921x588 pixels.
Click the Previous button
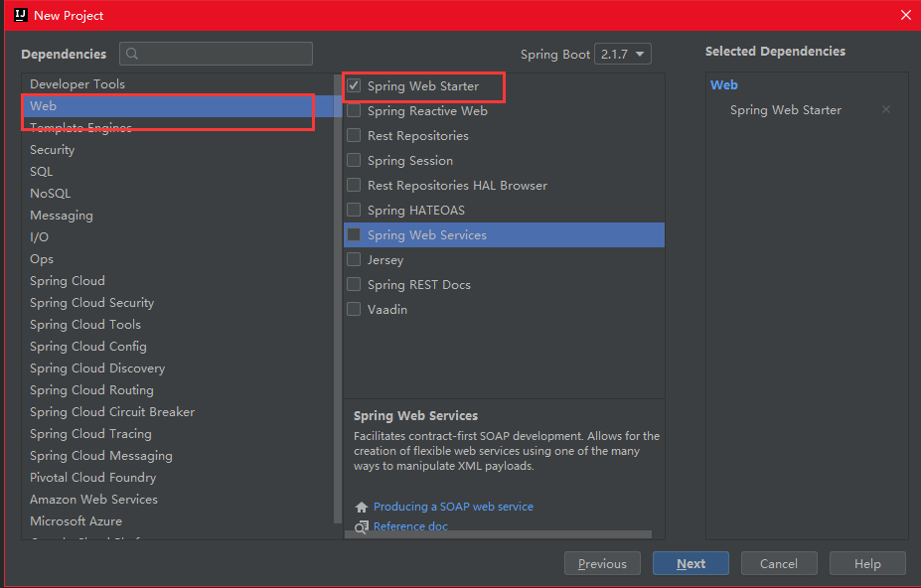(x=603, y=563)
